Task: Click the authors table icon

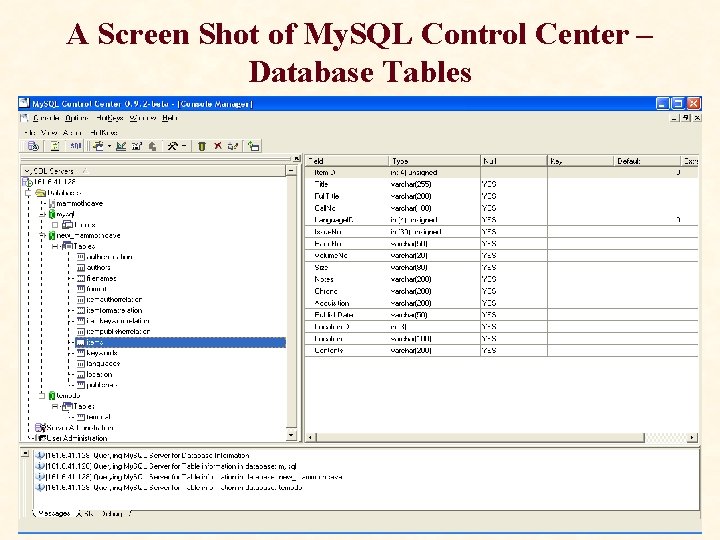Action: (81, 267)
